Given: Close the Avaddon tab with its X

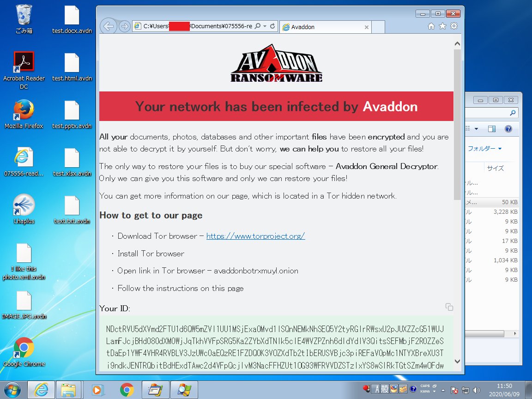Looking at the screenshot, I should [x=366, y=27].
